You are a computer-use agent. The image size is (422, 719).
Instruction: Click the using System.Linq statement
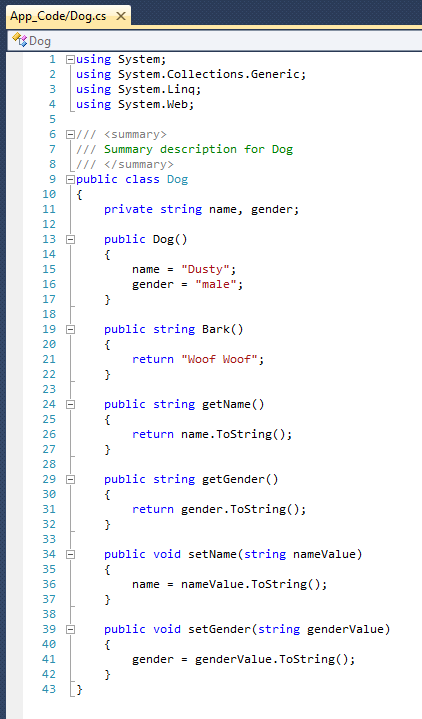click(139, 89)
